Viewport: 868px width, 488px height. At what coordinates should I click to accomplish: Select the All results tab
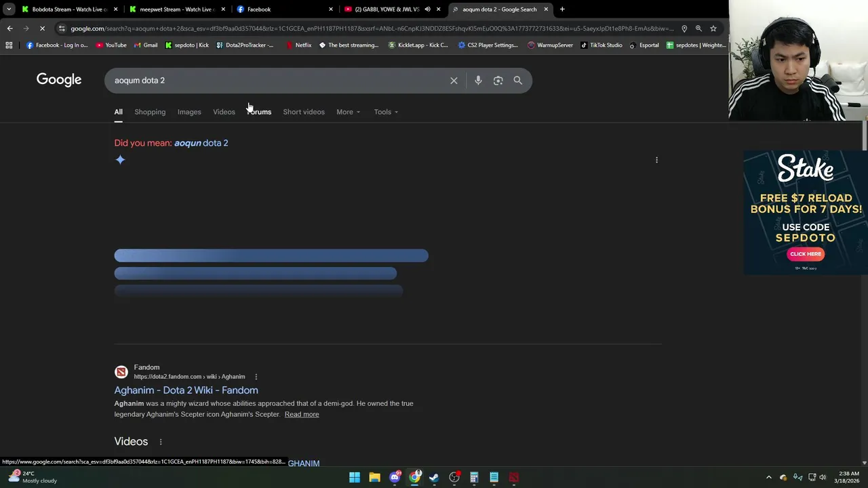point(118,112)
